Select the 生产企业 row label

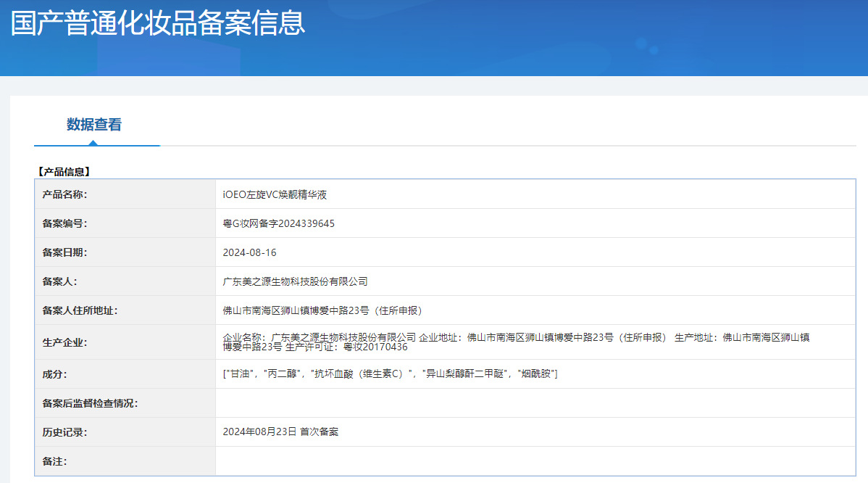coord(64,342)
